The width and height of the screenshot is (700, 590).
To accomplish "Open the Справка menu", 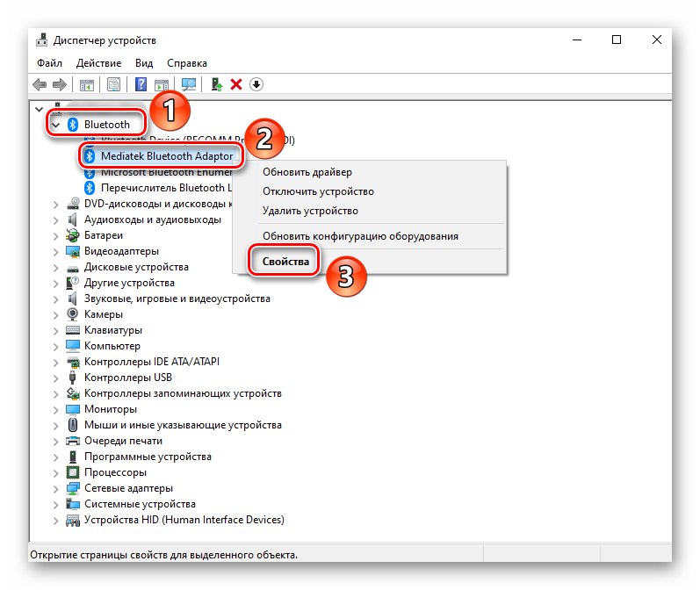I will point(187,63).
